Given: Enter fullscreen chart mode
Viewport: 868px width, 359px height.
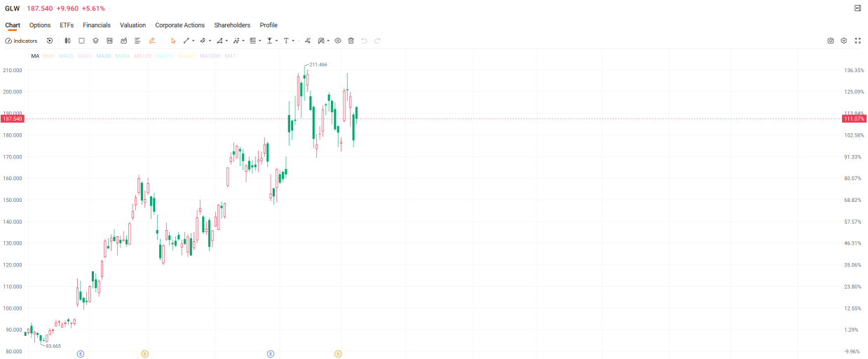Looking at the screenshot, I should (x=857, y=41).
